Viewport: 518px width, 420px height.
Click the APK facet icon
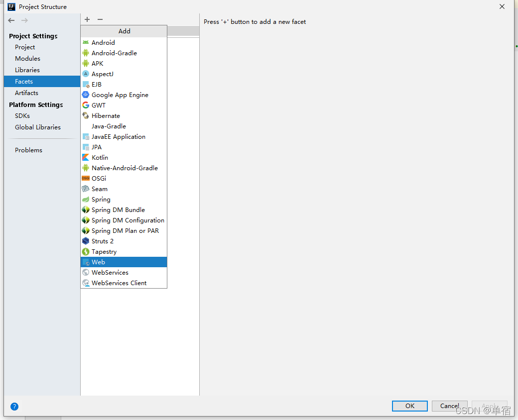86,63
